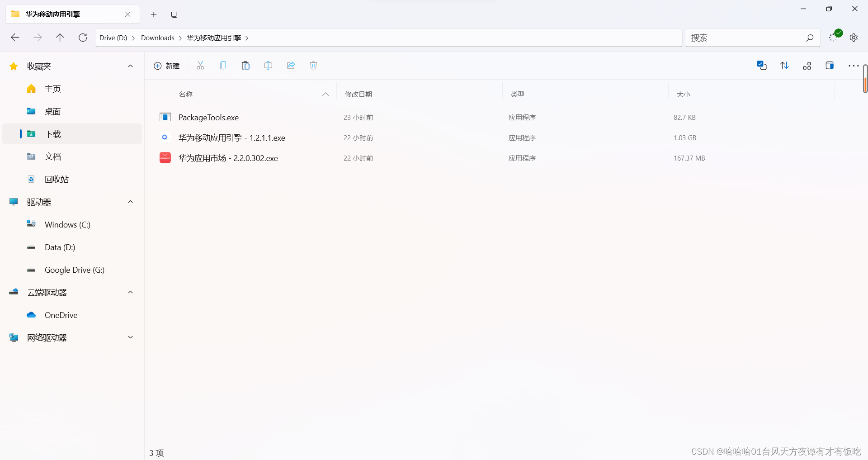Click the Copy icon in toolbar
868x460 pixels.
pyautogui.click(x=223, y=66)
